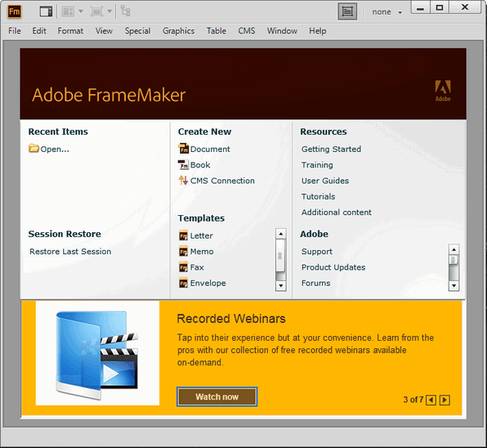This screenshot has width=487, height=448.
Task: Click the Fax template icon
Action: 183,267
